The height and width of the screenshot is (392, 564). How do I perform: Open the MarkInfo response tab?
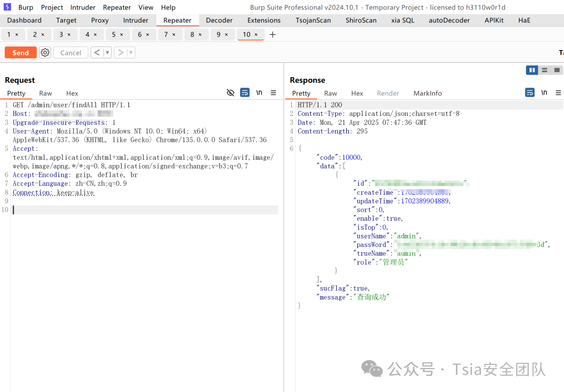click(x=427, y=93)
